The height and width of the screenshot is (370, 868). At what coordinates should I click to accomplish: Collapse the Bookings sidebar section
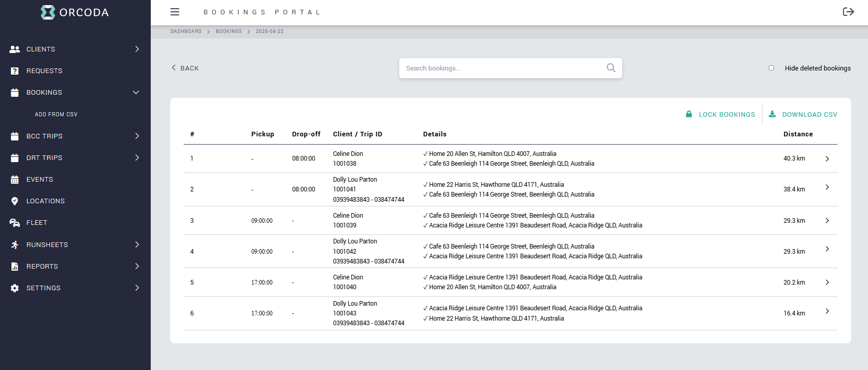[136, 93]
